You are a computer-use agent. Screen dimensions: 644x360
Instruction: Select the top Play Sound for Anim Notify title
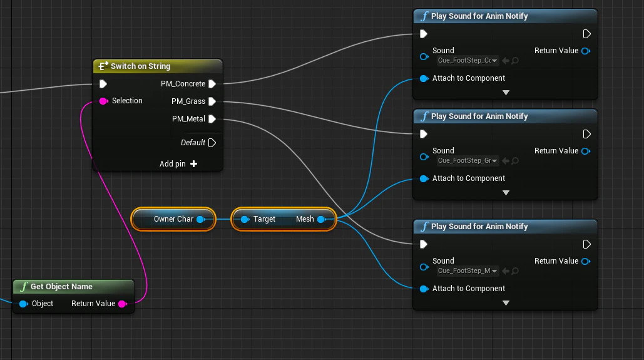pyautogui.click(x=479, y=16)
